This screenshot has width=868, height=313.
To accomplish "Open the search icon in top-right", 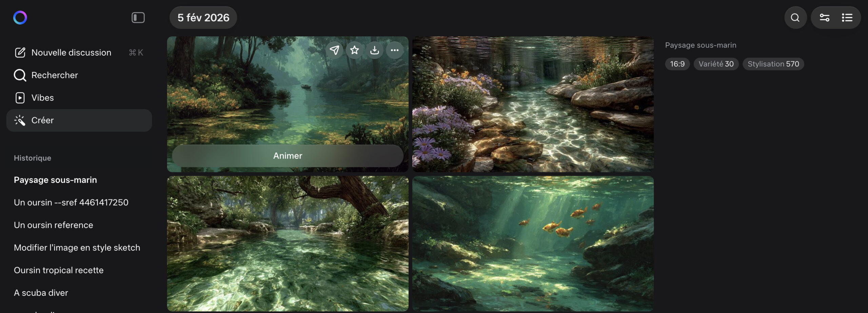I will click(795, 18).
